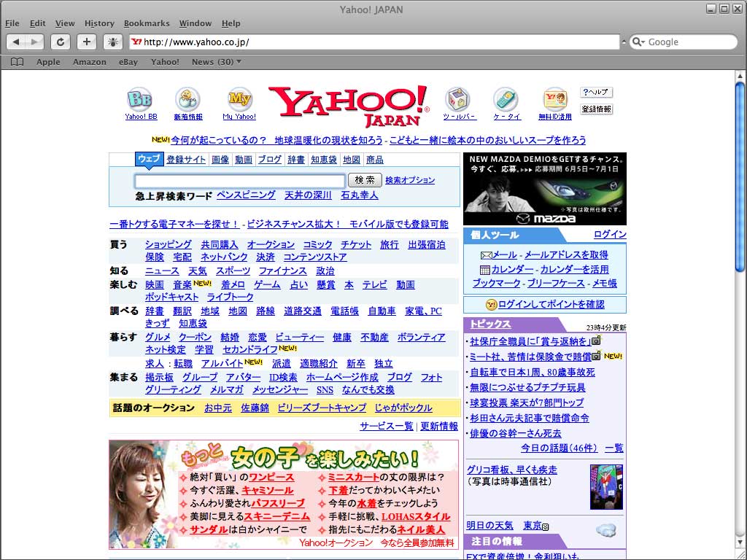Switch to the 辞書 search tab

click(x=296, y=160)
